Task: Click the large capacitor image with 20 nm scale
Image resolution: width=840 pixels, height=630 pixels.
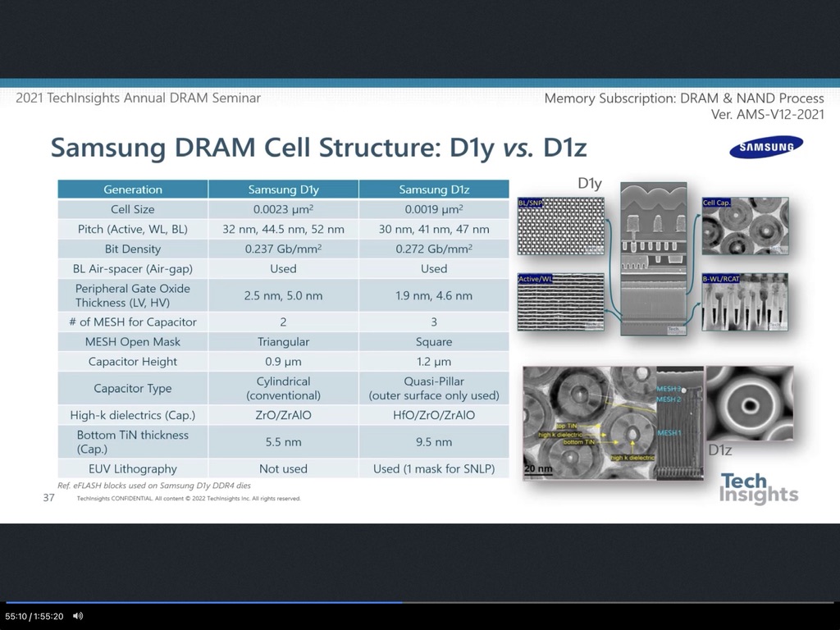Action: 589,422
